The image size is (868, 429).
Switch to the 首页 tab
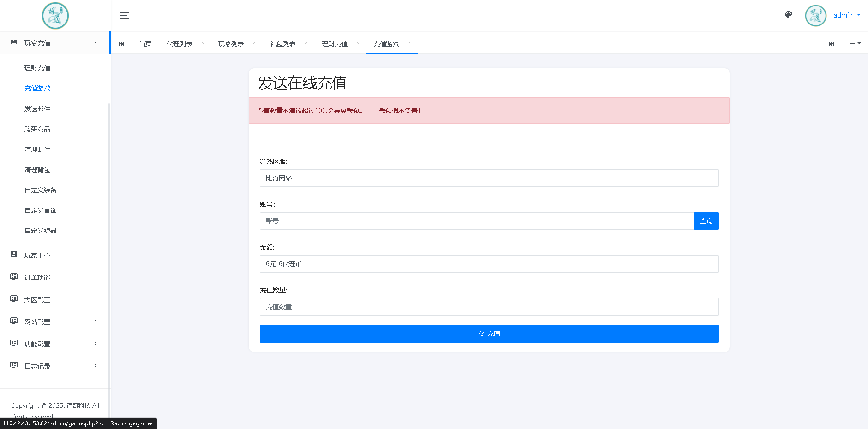(x=145, y=43)
